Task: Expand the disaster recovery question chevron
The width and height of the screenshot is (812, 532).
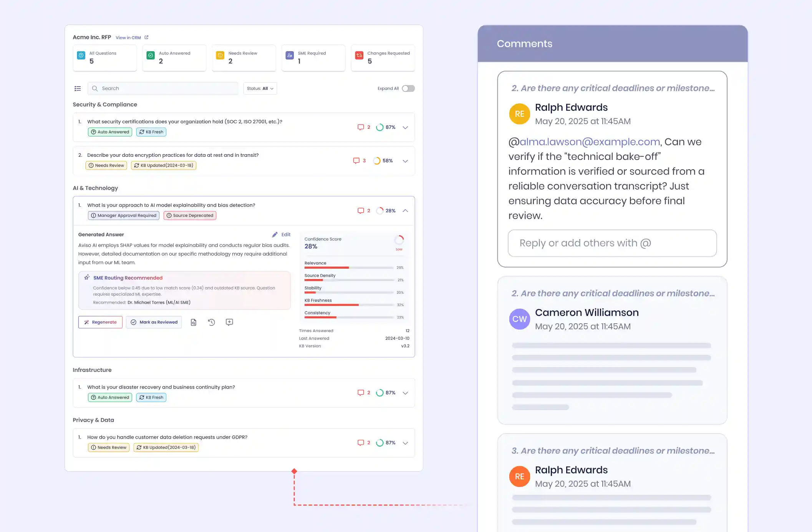Action: (405, 393)
